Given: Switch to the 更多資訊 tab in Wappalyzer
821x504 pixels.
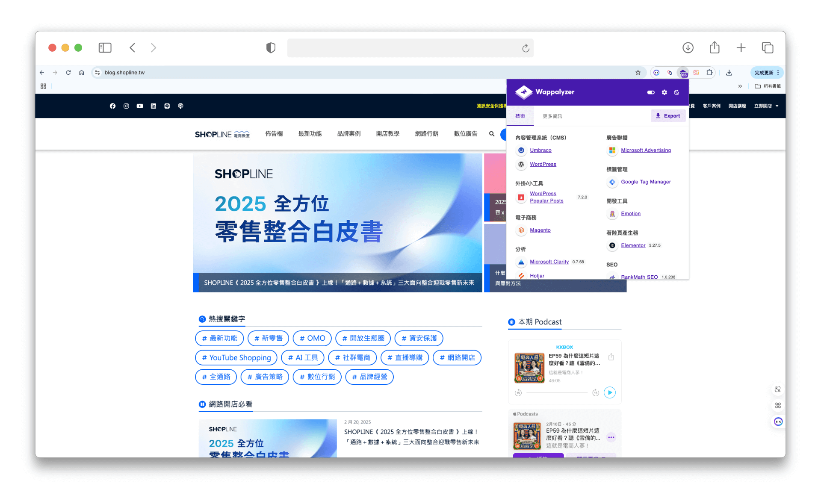Looking at the screenshot, I should click(552, 116).
